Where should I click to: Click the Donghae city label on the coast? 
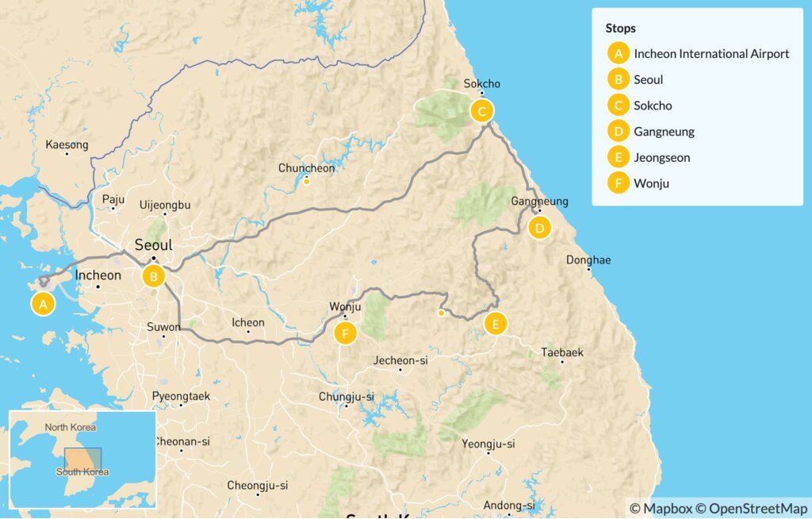point(588,260)
